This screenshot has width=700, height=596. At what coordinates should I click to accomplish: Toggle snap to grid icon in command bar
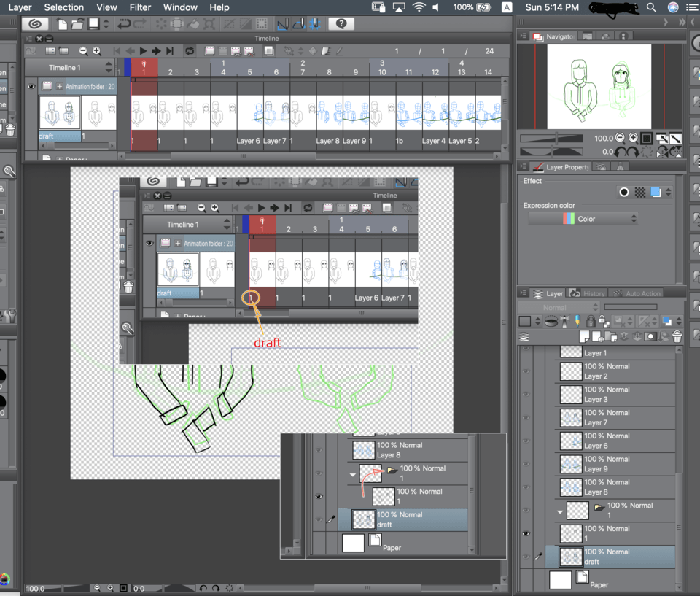click(x=315, y=23)
